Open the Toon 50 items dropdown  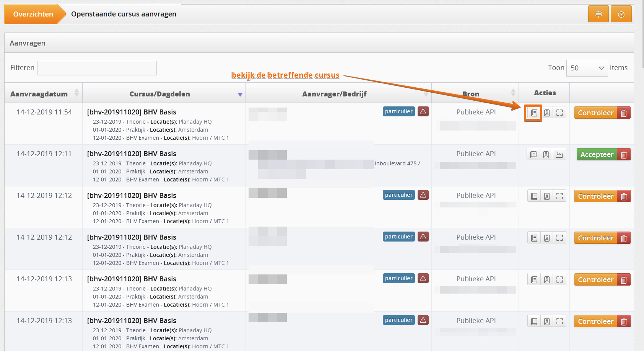pos(587,68)
